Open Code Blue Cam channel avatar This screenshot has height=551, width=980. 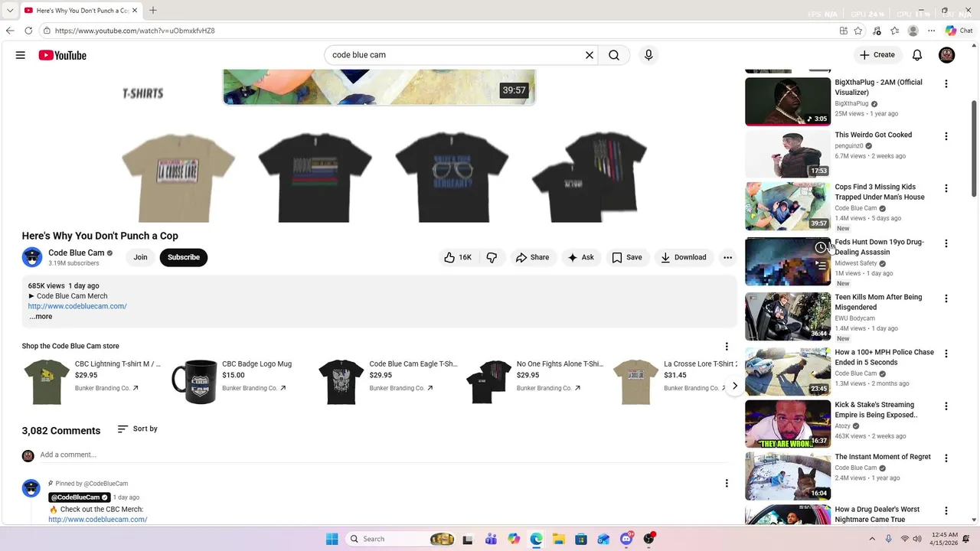pyautogui.click(x=32, y=257)
